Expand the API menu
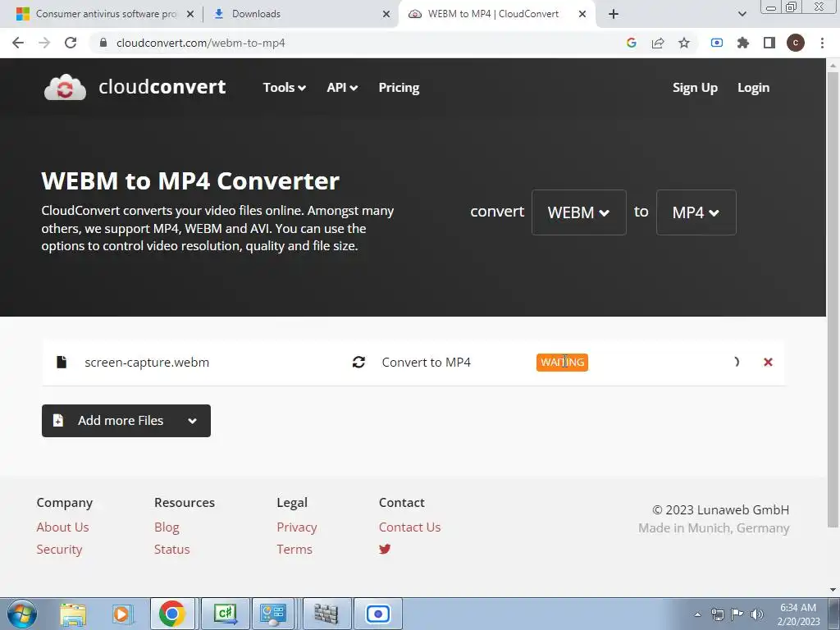The height and width of the screenshot is (630, 840). click(x=342, y=87)
